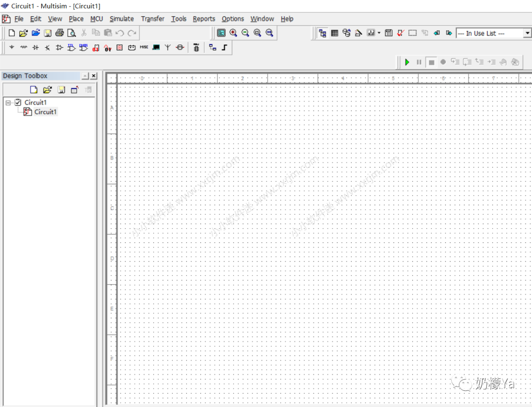Place a Transistor component
Image resolution: width=532 pixels, height=407 pixels.
click(x=47, y=47)
